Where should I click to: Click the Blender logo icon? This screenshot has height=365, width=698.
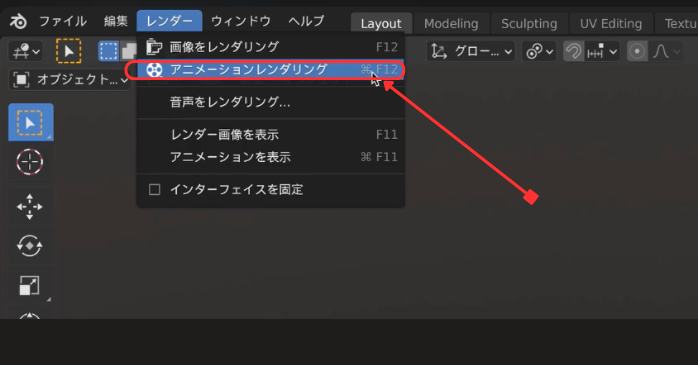pos(18,21)
